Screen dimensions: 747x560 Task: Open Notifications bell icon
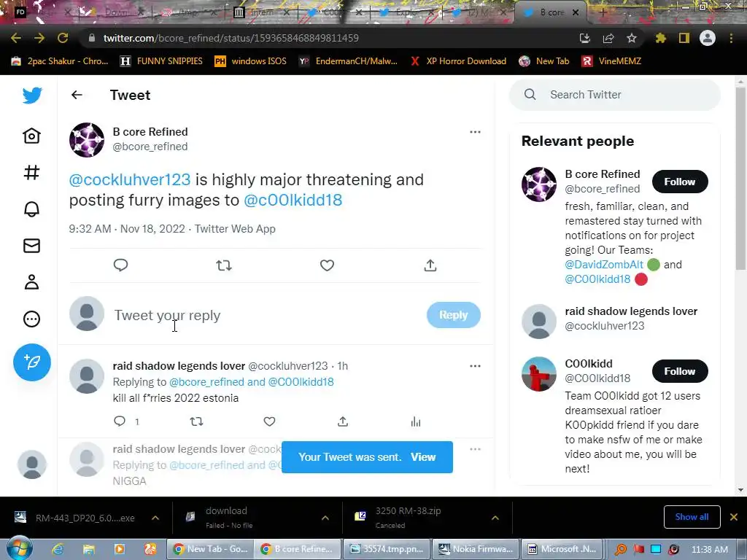tap(32, 209)
